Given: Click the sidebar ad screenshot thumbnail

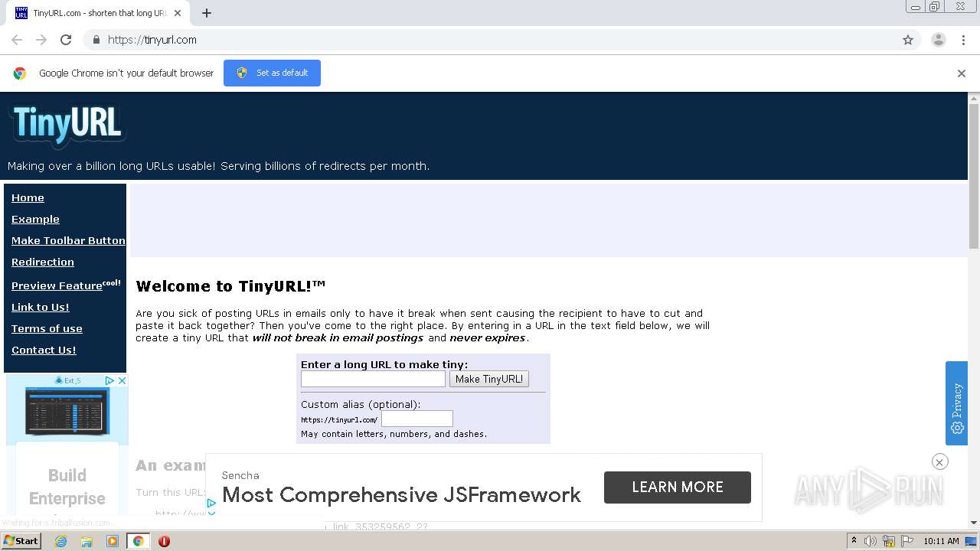Looking at the screenshot, I should point(67,412).
